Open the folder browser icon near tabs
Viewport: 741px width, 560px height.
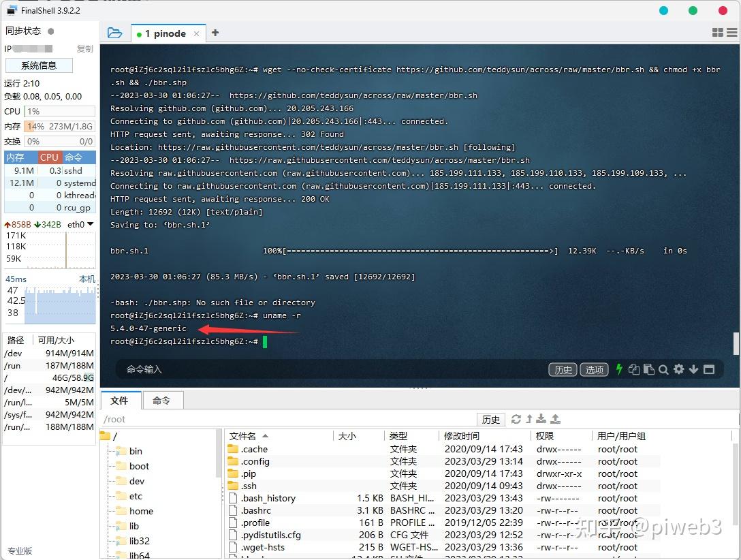(x=114, y=33)
